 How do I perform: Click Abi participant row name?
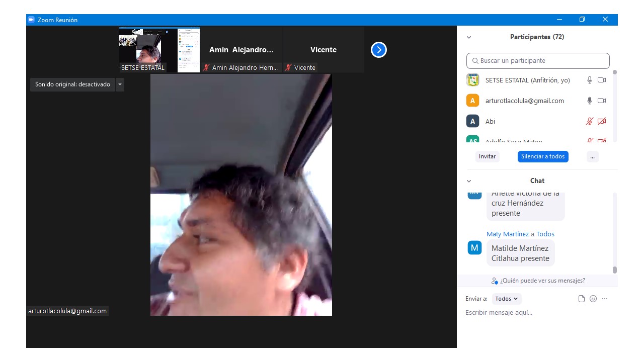click(490, 121)
